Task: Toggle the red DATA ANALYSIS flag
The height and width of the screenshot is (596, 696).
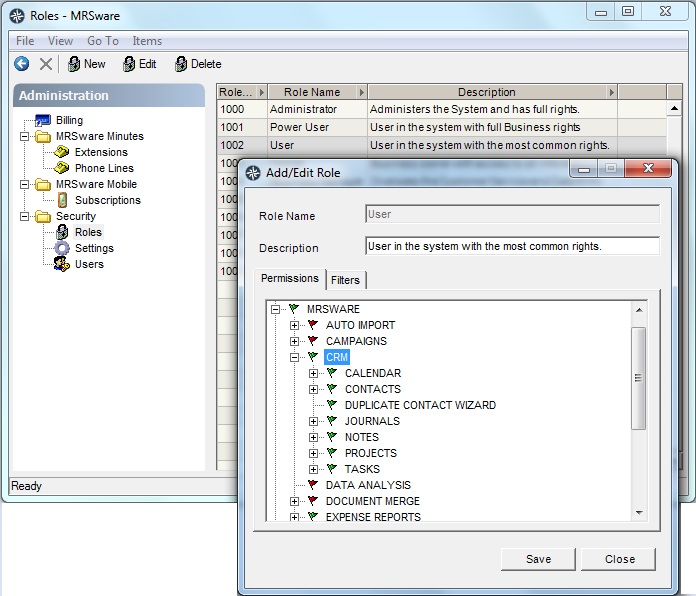Action: tap(313, 485)
